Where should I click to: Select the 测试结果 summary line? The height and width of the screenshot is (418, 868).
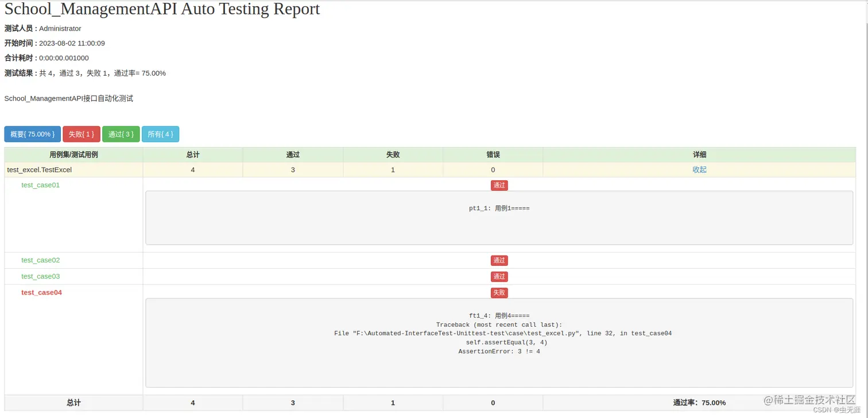click(85, 73)
